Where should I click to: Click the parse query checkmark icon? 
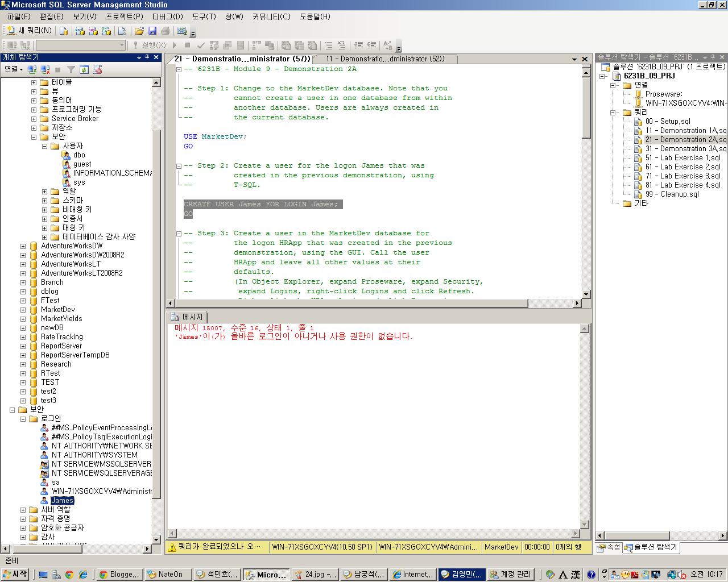tap(200, 45)
